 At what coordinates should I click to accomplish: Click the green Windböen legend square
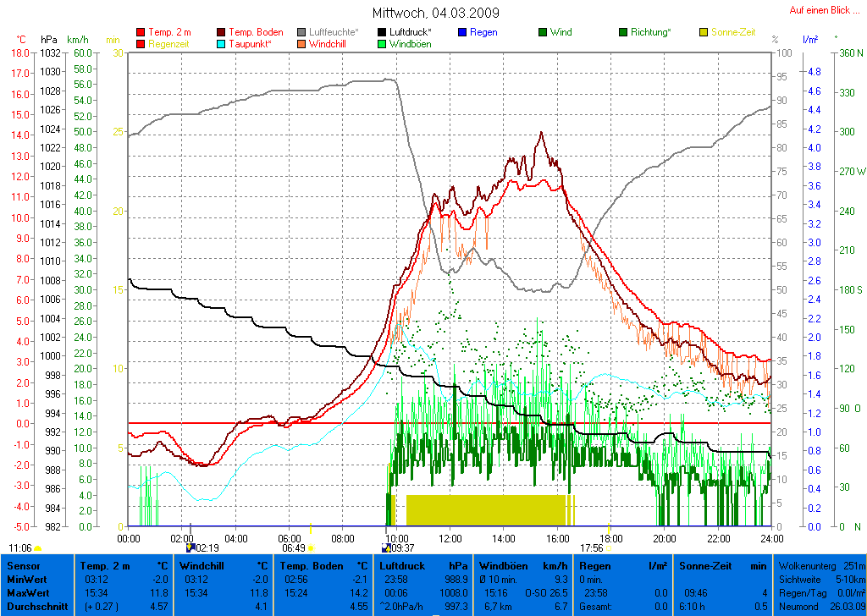pos(383,43)
